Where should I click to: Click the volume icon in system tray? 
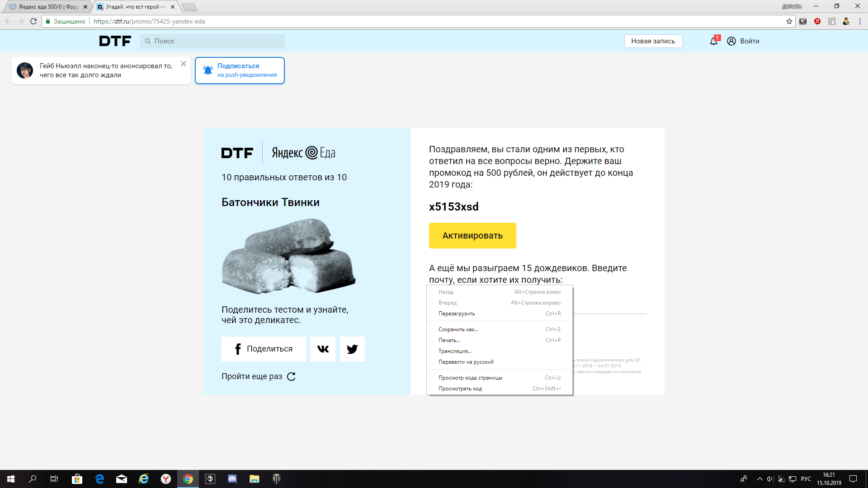click(x=770, y=479)
